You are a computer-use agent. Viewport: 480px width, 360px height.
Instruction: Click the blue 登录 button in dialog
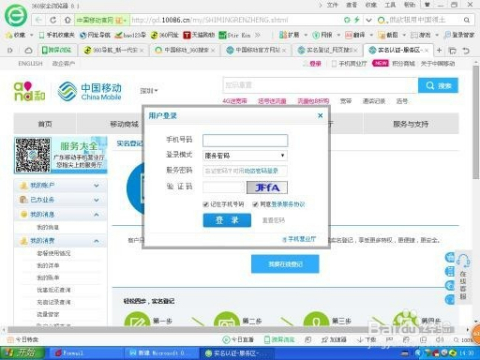click(227, 220)
